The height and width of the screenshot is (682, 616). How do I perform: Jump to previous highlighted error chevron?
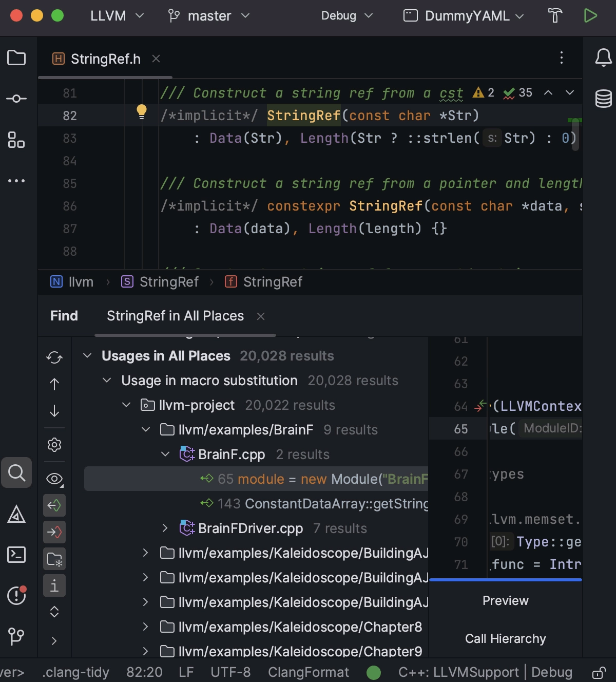[548, 92]
